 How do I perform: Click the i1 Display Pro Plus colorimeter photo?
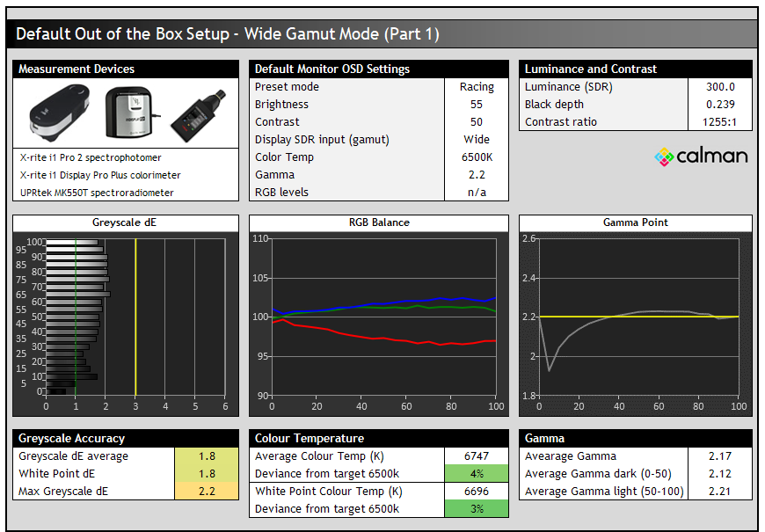tap(131, 113)
